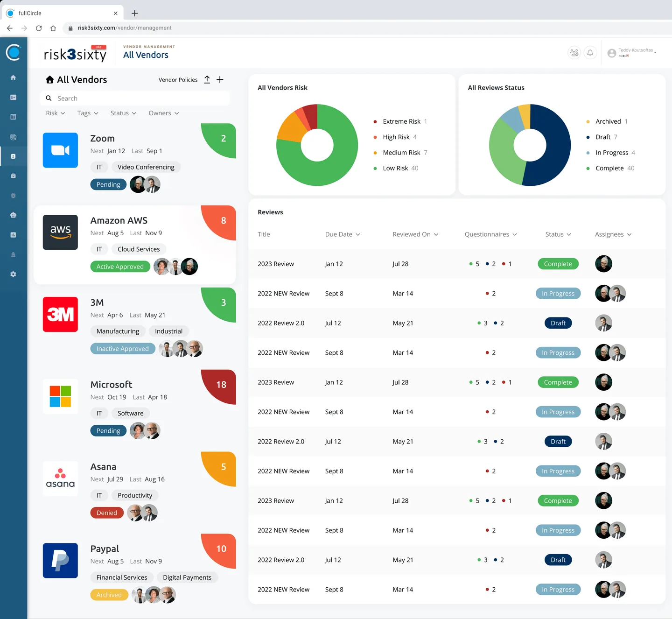Open the notifications bell icon

tap(590, 53)
